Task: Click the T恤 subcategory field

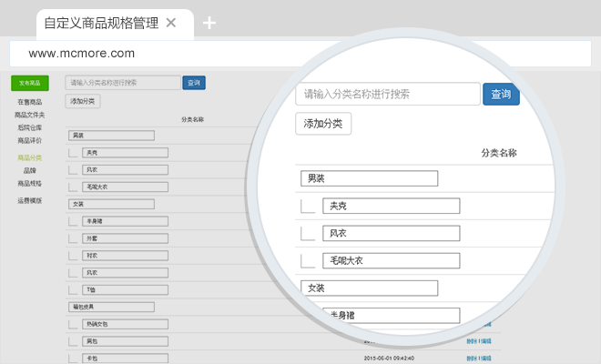Action: (124, 289)
